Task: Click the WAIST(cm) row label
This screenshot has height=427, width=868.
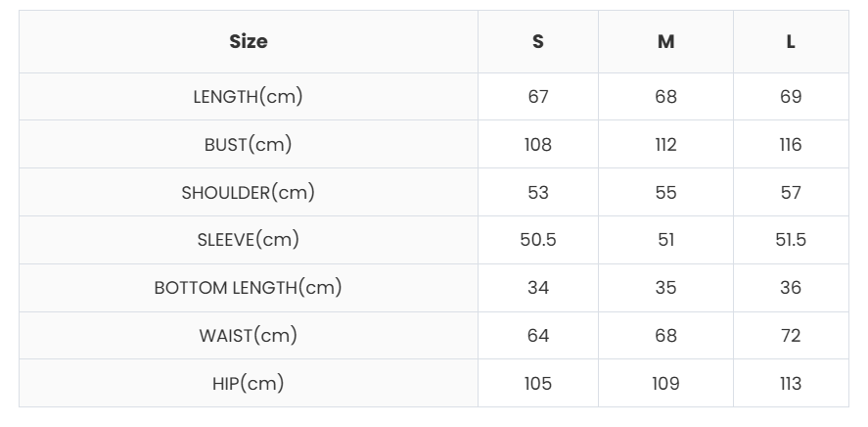Action: tap(249, 336)
